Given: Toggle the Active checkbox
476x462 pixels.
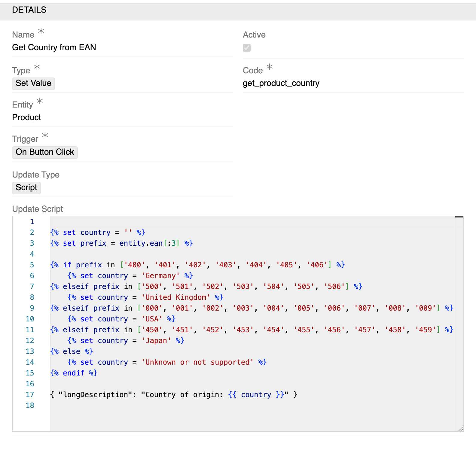Looking at the screenshot, I should pyautogui.click(x=247, y=48).
